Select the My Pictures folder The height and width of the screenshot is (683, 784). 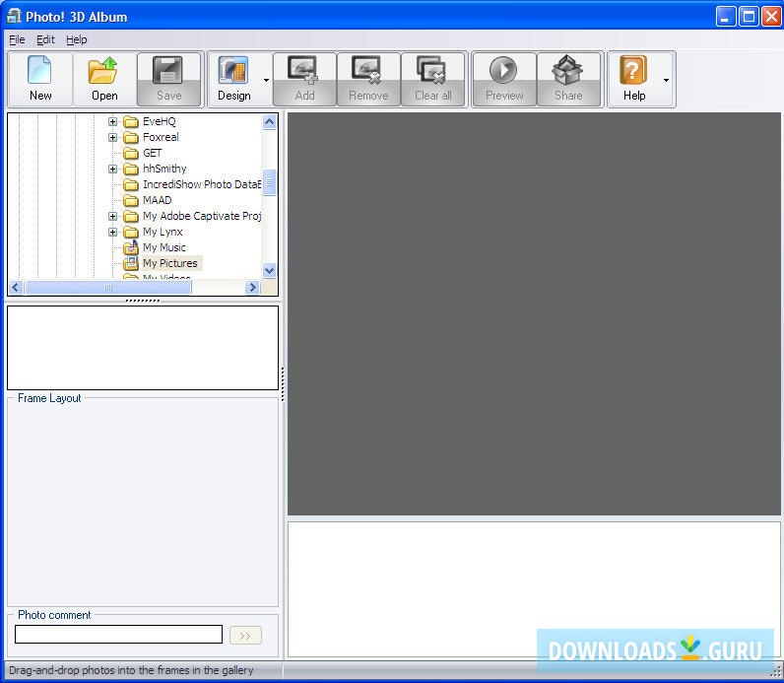coord(170,263)
